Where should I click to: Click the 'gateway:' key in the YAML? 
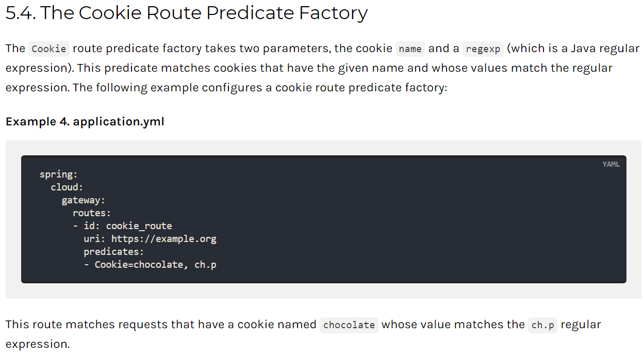[84, 200]
